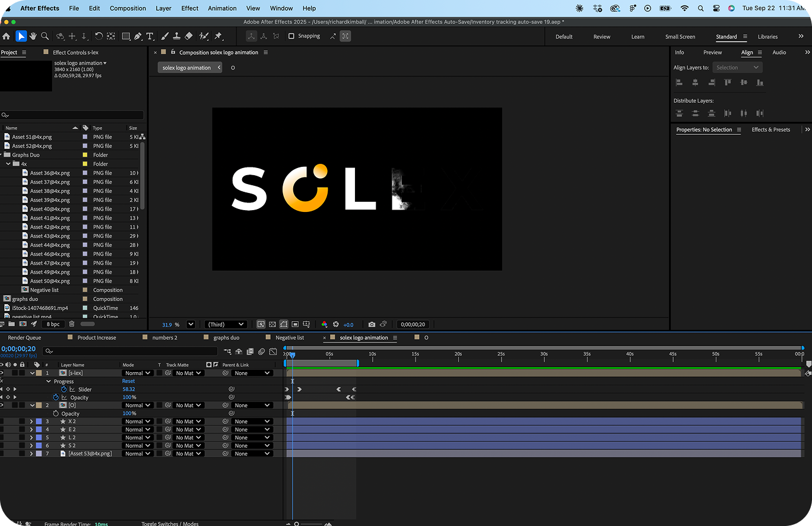The height and width of the screenshot is (526, 812).
Task: Select the Rectangle shape tool
Action: point(126,36)
